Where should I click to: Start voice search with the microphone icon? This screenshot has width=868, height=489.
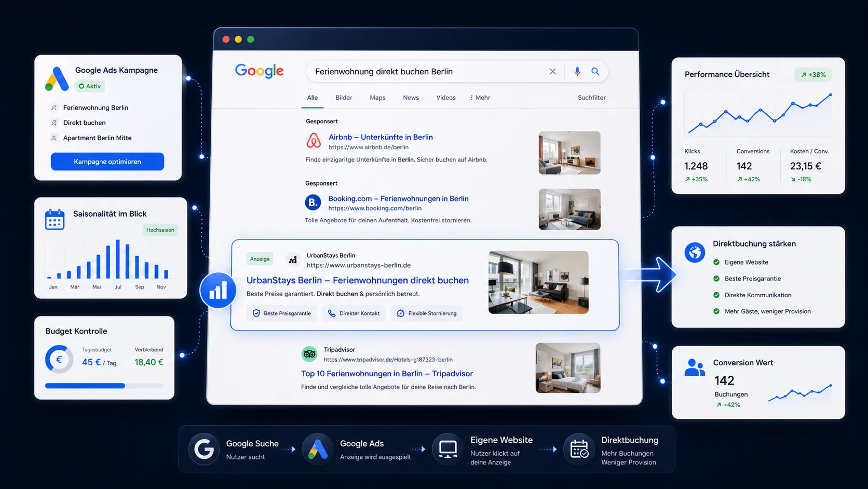tap(577, 72)
